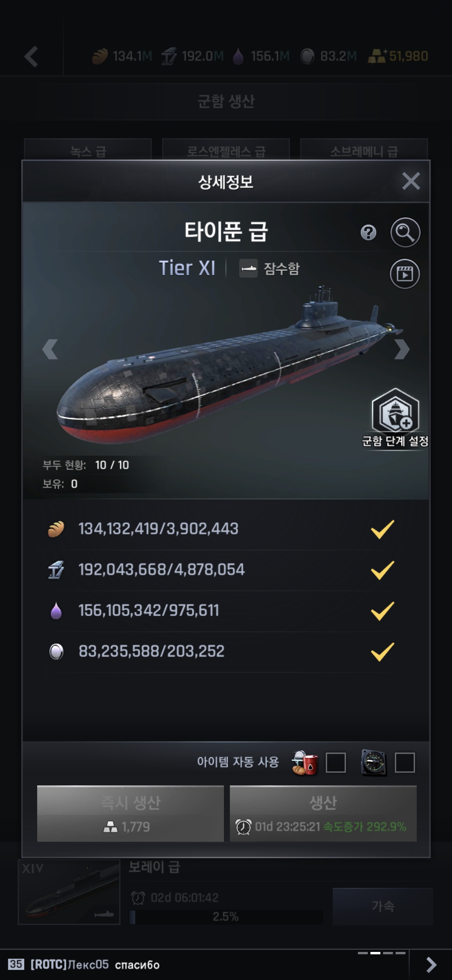Click the food resource icon in top bar
This screenshot has width=452, height=980.
[x=100, y=57]
